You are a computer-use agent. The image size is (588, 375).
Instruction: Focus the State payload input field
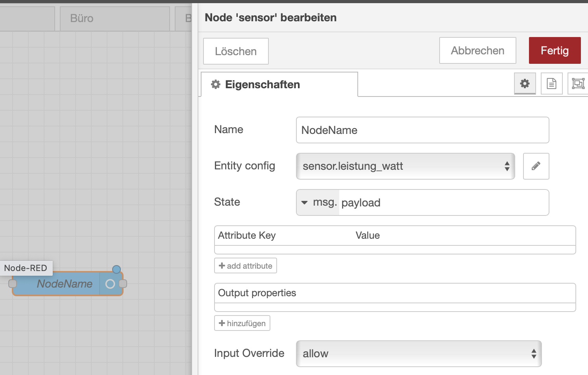[x=444, y=202]
